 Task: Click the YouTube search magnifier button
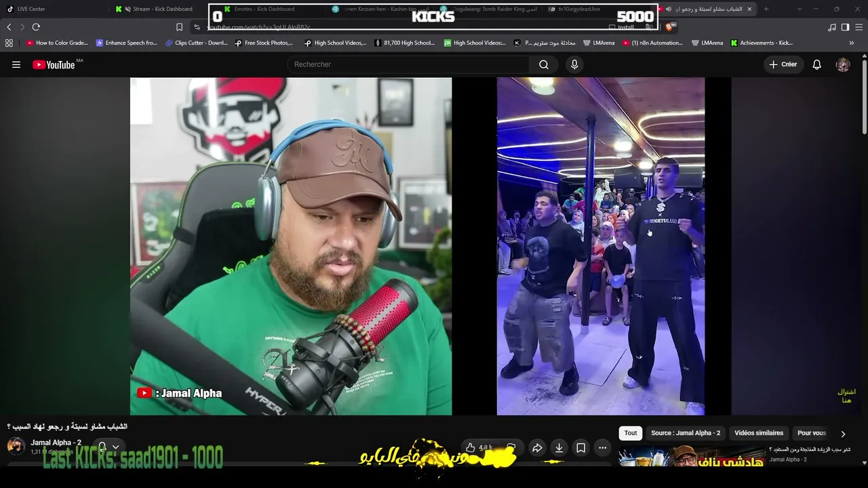[x=544, y=64]
